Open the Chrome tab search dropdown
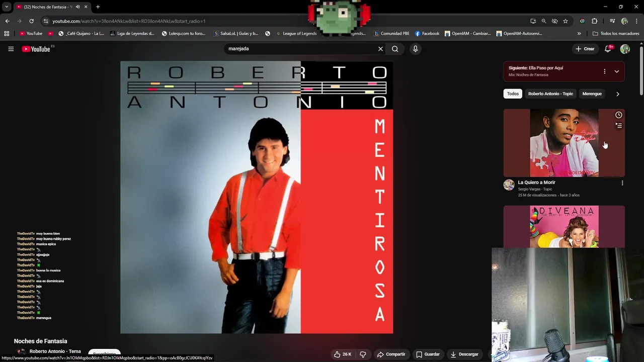This screenshot has width=644, height=362. 7,7
